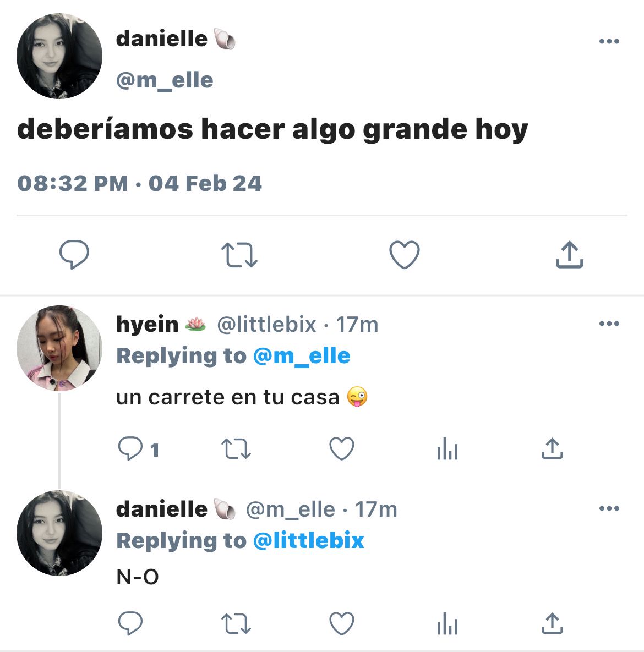Like danielle's 'N-O' reply
Viewport: 644px width, 652px height.
pyautogui.click(x=342, y=623)
